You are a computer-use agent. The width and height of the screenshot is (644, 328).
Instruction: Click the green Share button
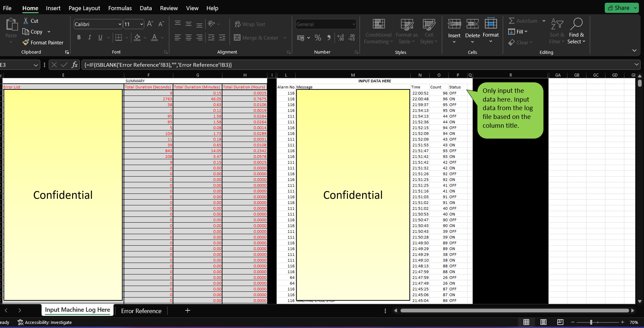pyautogui.click(x=619, y=8)
